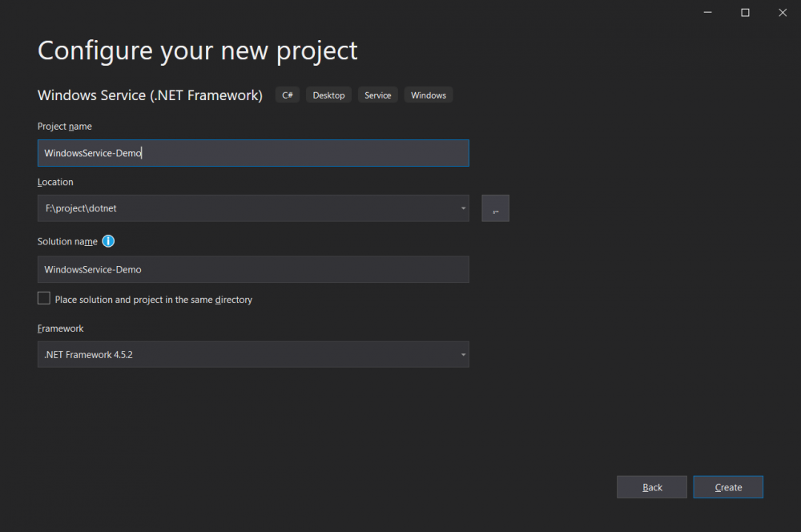
Task: Select the Solution name text box
Action: coord(253,269)
